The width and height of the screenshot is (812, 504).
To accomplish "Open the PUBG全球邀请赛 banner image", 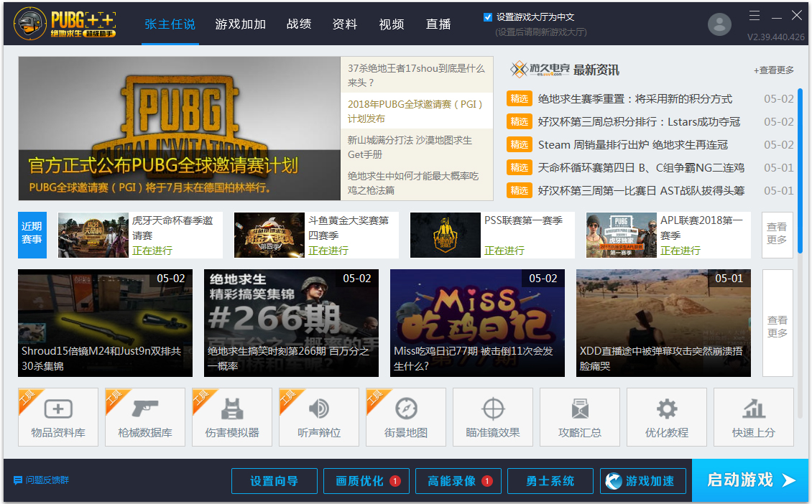I will coord(179,129).
